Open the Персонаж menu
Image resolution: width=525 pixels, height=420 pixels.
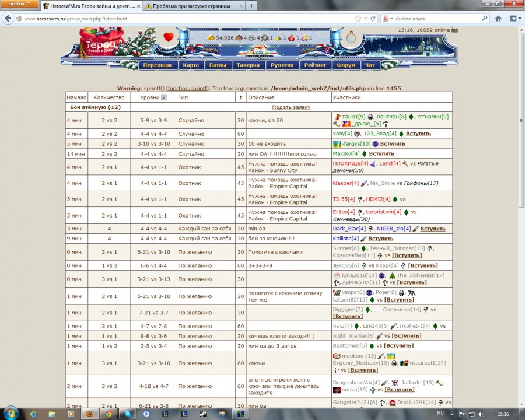click(157, 65)
